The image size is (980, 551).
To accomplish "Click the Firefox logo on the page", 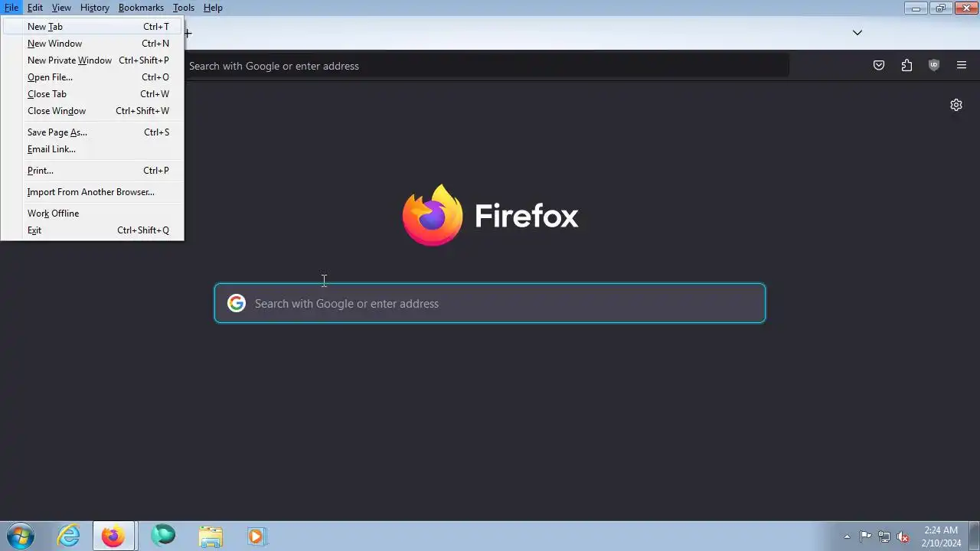I will (433, 215).
